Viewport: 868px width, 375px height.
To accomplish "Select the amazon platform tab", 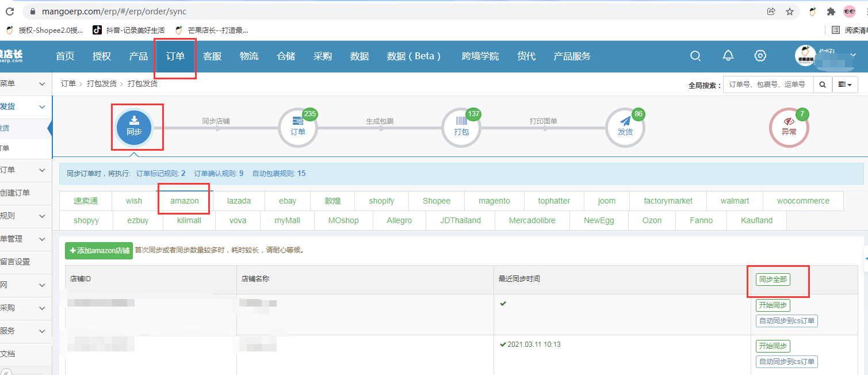I will coord(185,201).
